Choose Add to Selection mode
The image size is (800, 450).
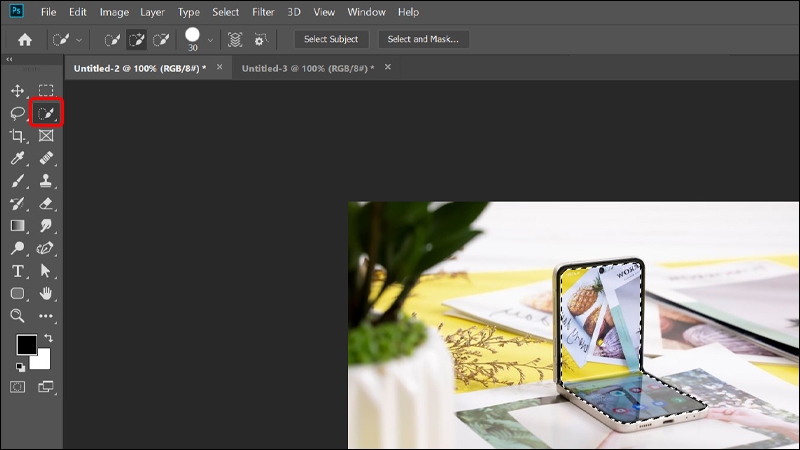point(136,39)
